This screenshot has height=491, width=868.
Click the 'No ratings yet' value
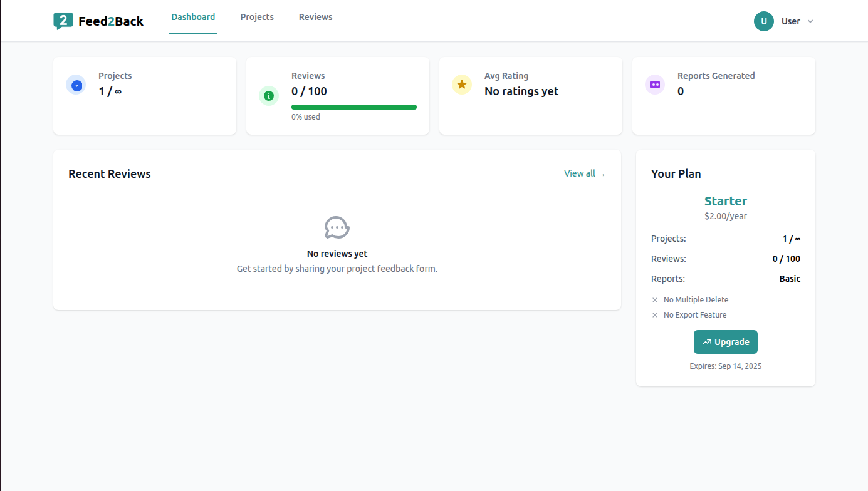[521, 91]
